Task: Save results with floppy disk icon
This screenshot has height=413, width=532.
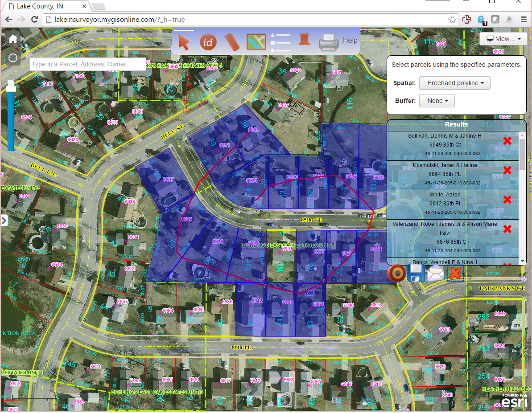Action: pos(416,273)
